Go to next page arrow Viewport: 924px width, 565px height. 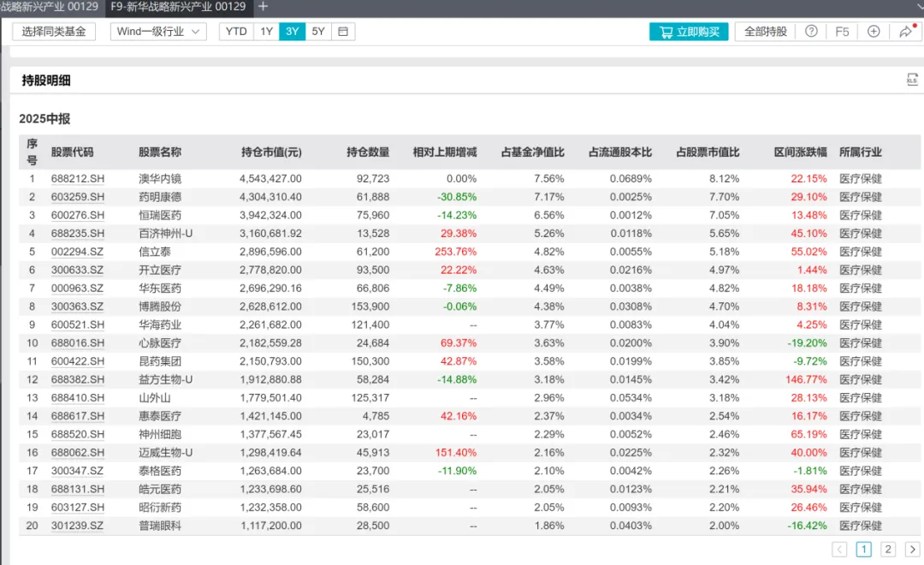913,550
